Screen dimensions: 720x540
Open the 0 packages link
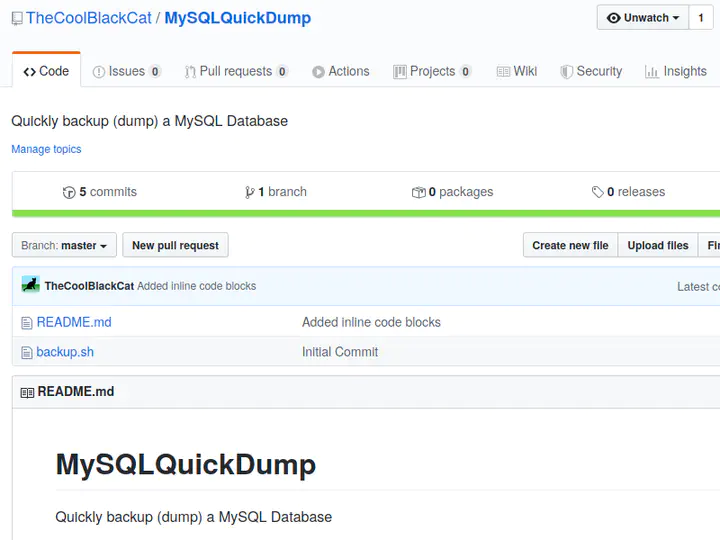point(452,192)
